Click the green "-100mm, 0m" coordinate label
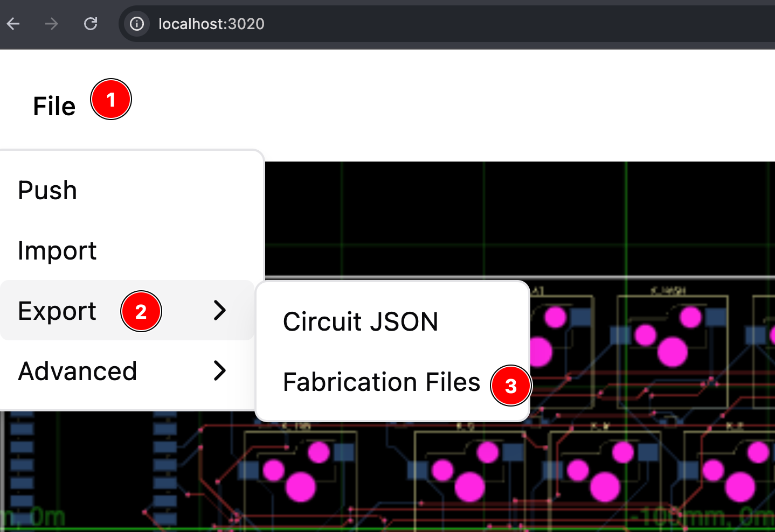Image resolution: width=775 pixels, height=532 pixels. pyautogui.click(x=701, y=518)
